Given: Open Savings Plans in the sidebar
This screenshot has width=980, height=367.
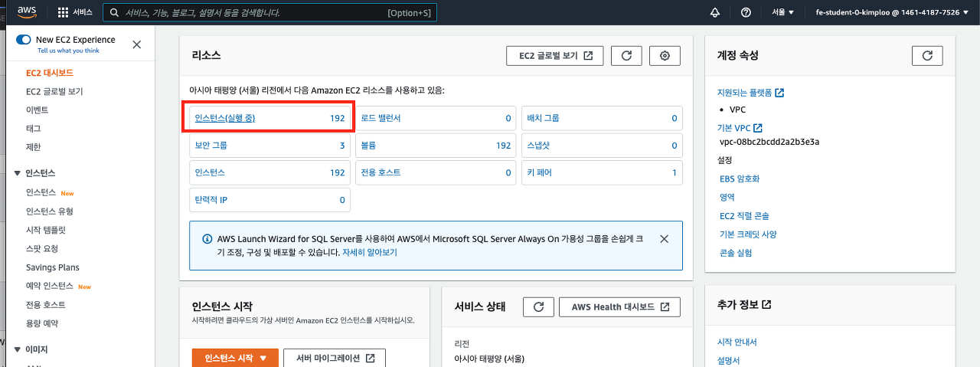Looking at the screenshot, I should 53,267.
